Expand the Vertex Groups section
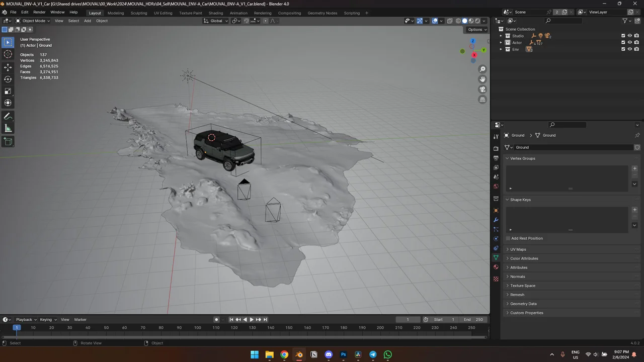This screenshot has width=644, height=362. point(523,158)
